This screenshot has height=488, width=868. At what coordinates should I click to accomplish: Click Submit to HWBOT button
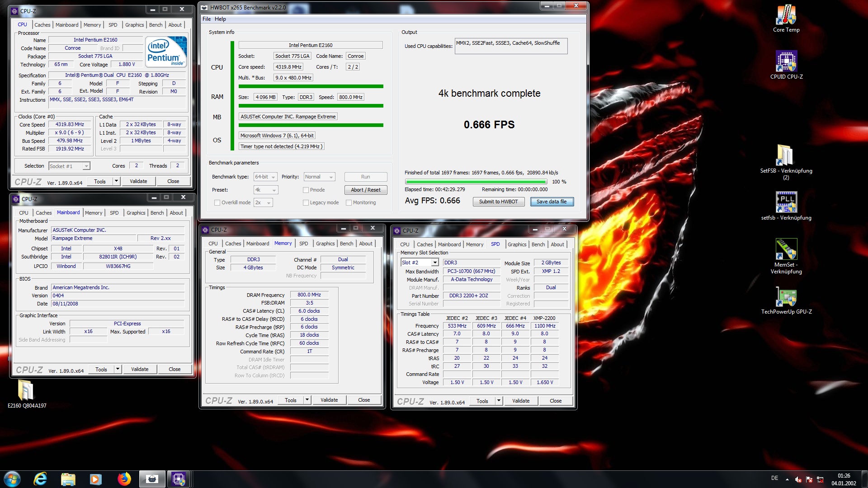pyautogui.click(x=499, y=202)
